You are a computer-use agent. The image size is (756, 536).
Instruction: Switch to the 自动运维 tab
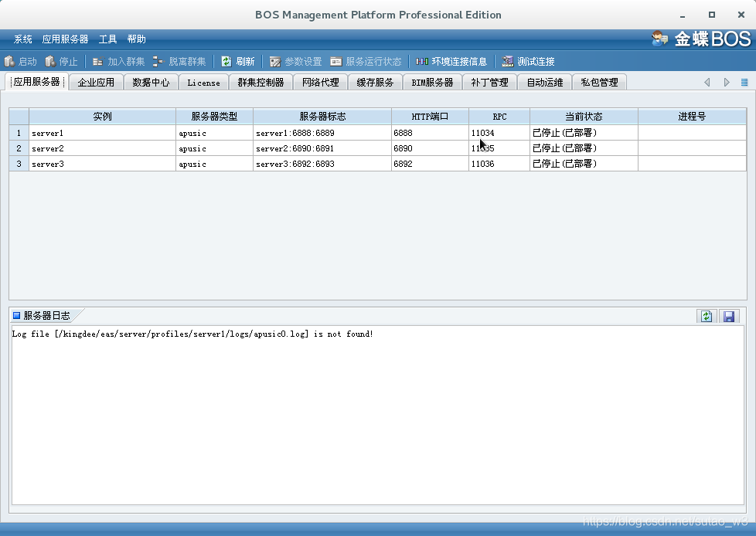click(x=545, y=83)
